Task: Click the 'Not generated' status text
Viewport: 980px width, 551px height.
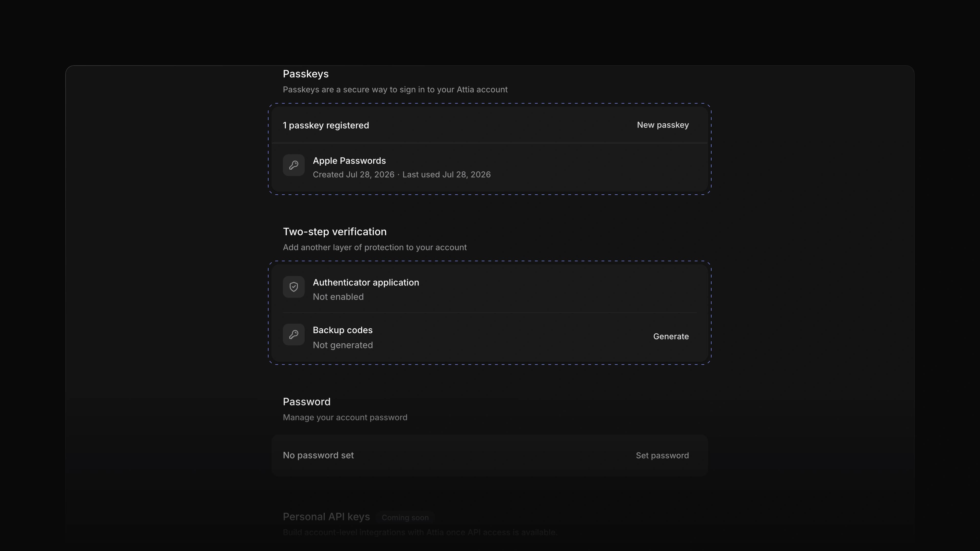Action: [342, 345]
